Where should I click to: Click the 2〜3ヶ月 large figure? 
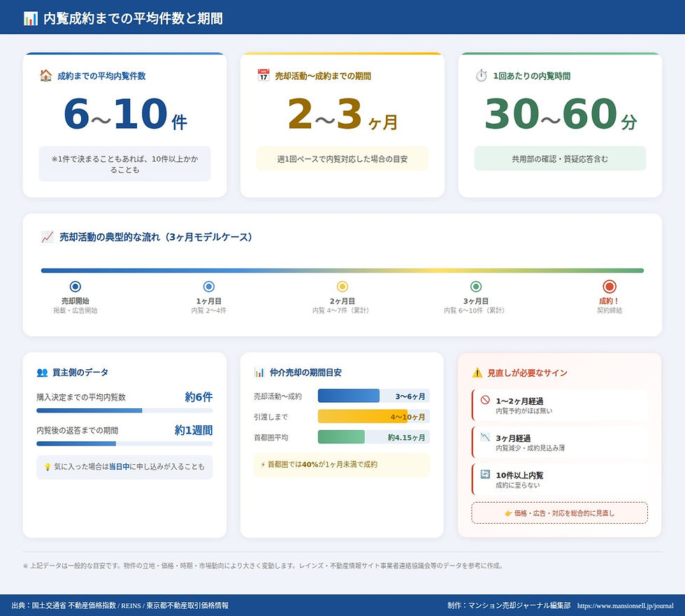pyautogui.click(x=342, y=115)
